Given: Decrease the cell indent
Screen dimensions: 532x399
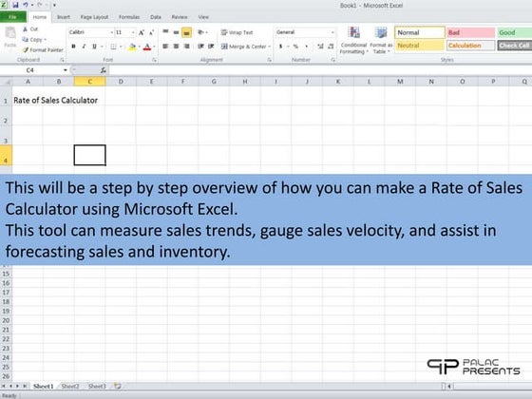Looking at the screenshot, I should (x=200, y=47).
